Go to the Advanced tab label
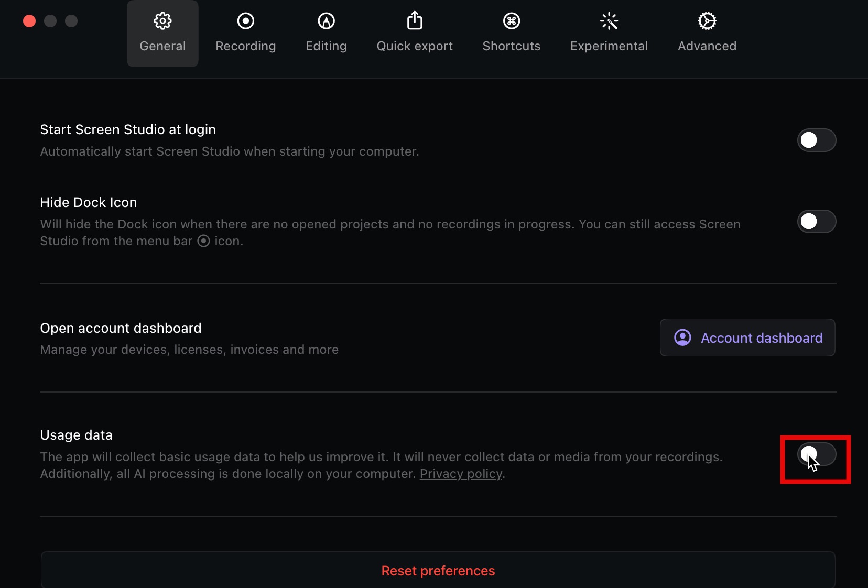Viewport: 868px width, 588px height. (x=707, y=46)
